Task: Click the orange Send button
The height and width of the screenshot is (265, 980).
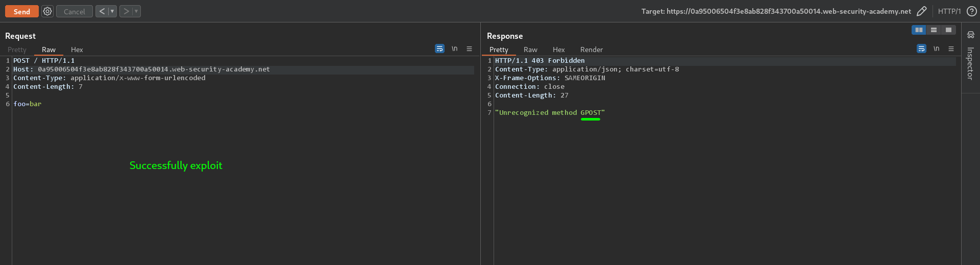Action: pos(22,11)
